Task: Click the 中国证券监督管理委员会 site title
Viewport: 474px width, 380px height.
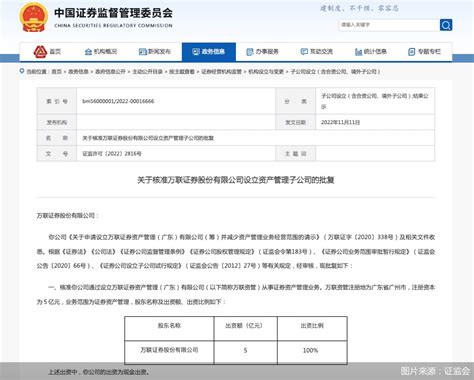Action: (x=113, y=13)
